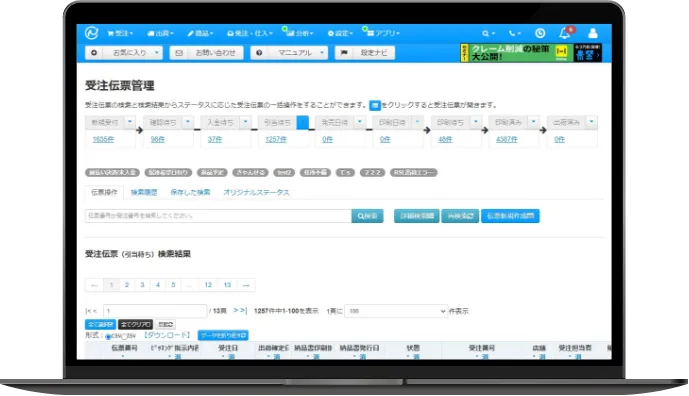Select the ２２２ saved search tag
The image size is (689, 396).
[372, 173]
